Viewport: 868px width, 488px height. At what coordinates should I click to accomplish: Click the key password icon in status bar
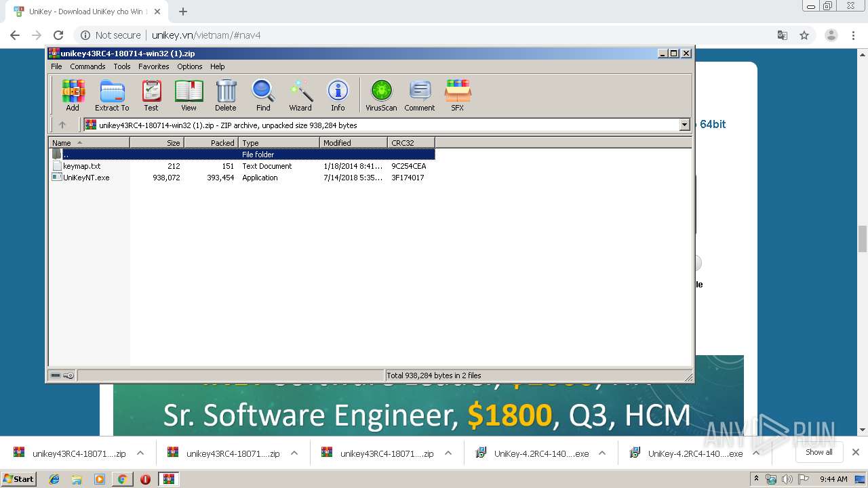68,375
